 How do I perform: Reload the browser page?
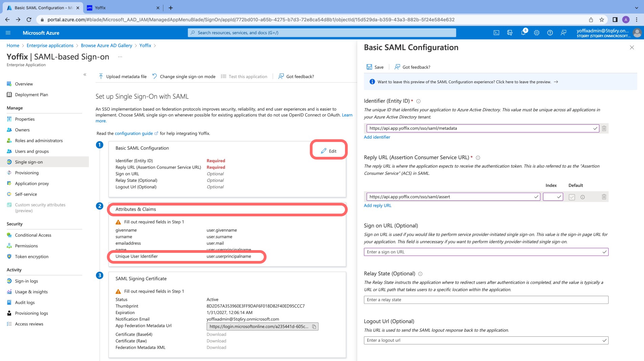(29, 20)
